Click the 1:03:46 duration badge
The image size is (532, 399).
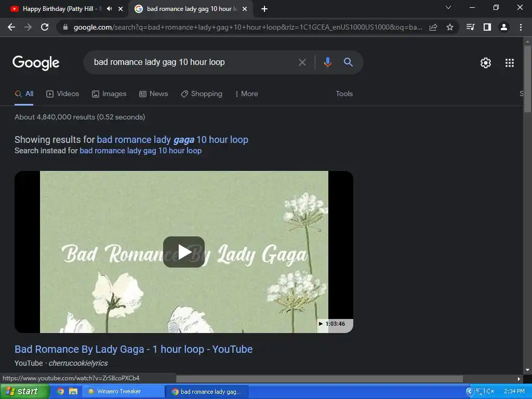pos(335,324)
